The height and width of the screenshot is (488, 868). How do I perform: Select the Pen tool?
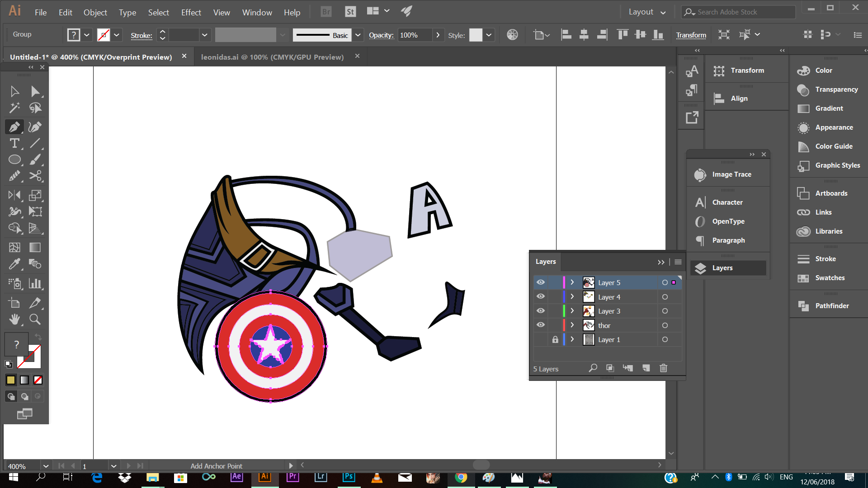pyautogui.click(x=14, y=127)
